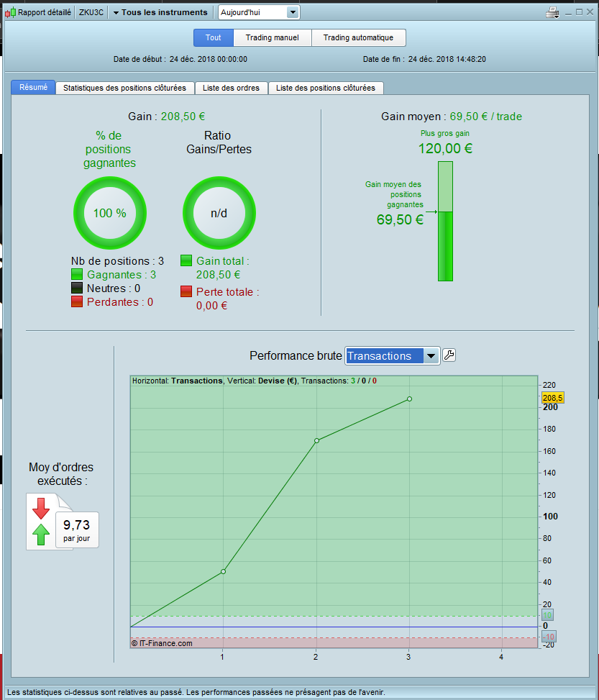This screenshot has width=599, height=700.
Task: Click the 100 % winning positions donut
Action: pos(110,213)
